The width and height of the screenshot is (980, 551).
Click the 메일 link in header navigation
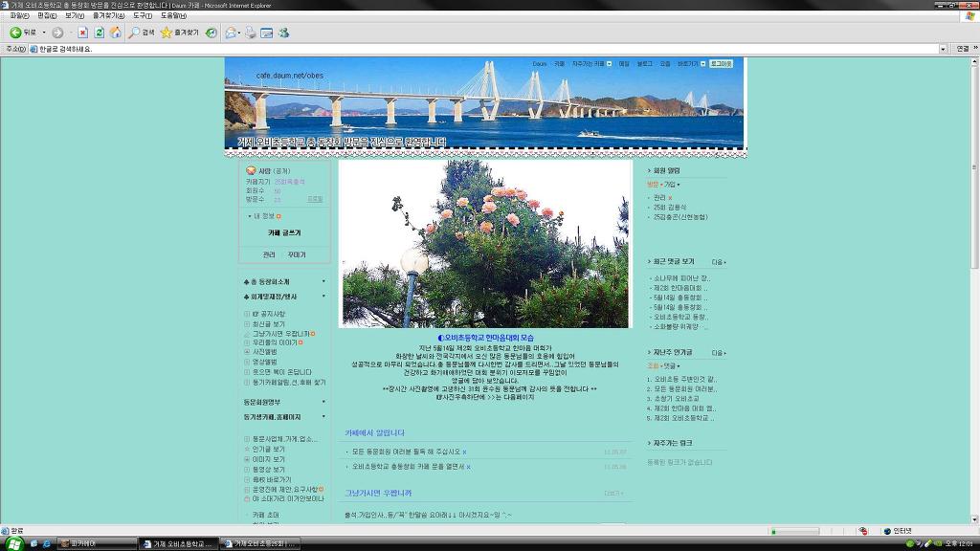624,64
